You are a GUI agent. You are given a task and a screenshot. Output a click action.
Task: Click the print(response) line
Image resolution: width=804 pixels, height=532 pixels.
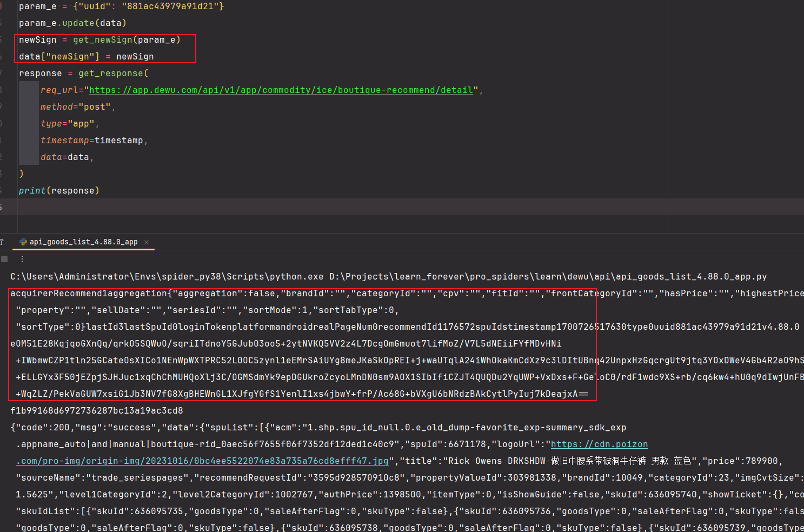[x=59, y=191]
